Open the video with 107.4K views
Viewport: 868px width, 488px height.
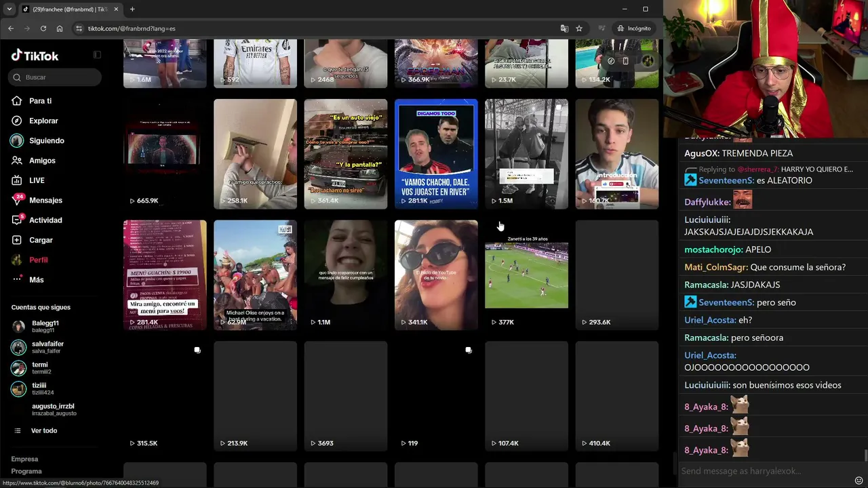526,396
